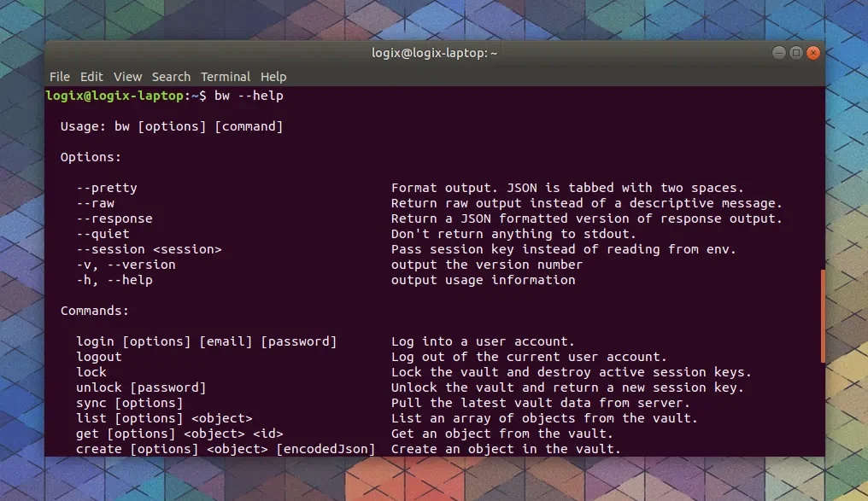Click the orange close window button
This screenshot has height=501, width=868.
pyautogui.click(x=812, y=52)
